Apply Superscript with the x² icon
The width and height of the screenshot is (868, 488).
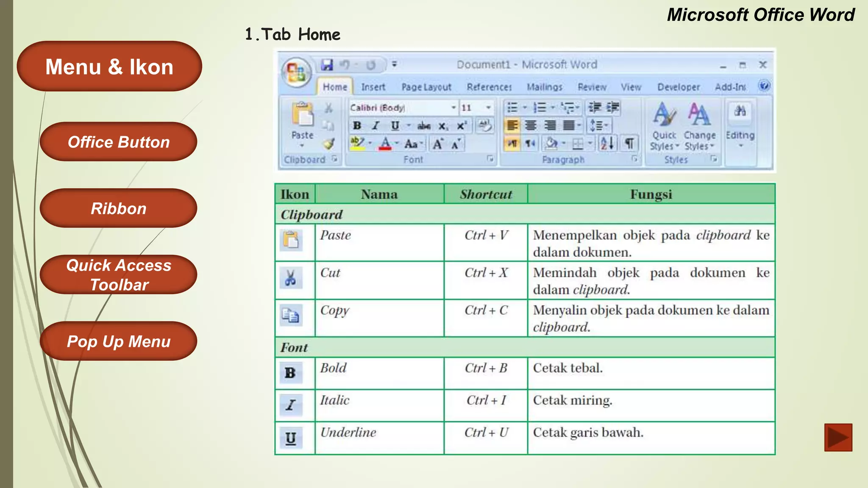pyautogui.click(x=461, y=126)
